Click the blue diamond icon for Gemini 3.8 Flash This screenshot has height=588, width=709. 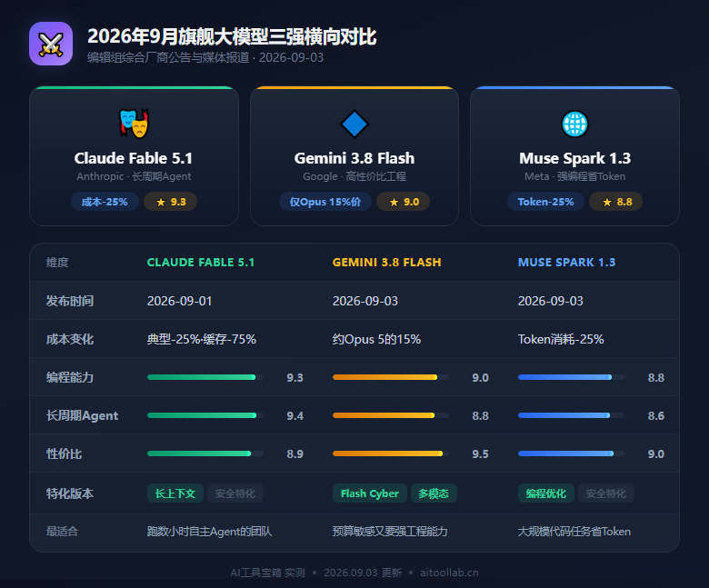click(354, 124)
